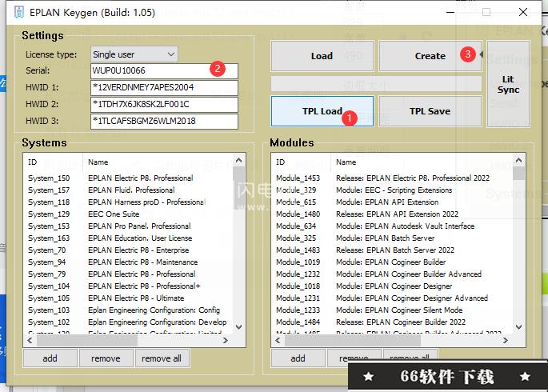Image resolution: width=548 pixels, height=392 pixels.
Task: Click the Load button
Action: click(322, 56)
